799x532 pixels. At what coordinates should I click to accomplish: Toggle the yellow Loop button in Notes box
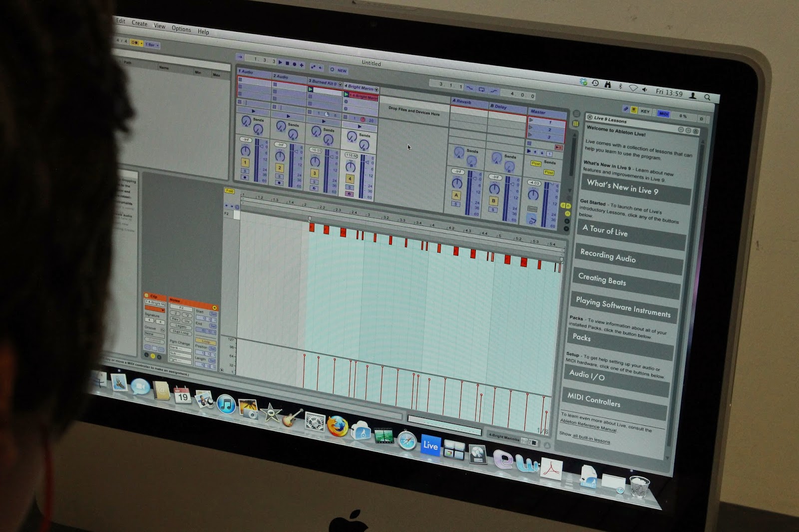[205, 341]
